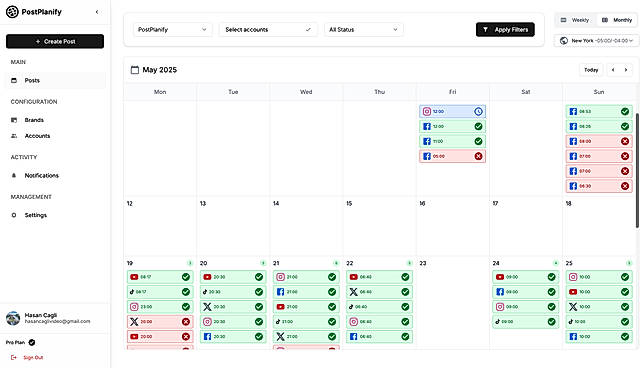The height and width of the screenshot is (368, 642).
Task: Open the Instagram 10:00 post on day 25
Action: point(599,277)
